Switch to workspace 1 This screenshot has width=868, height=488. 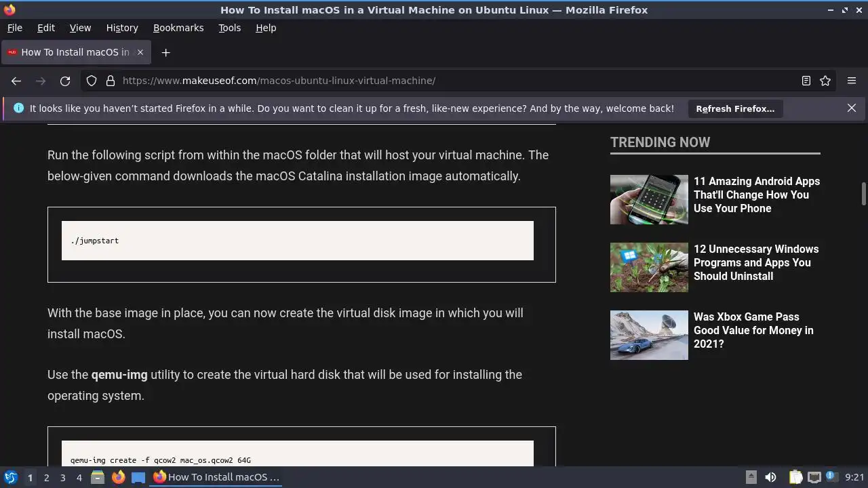(30, 477)
